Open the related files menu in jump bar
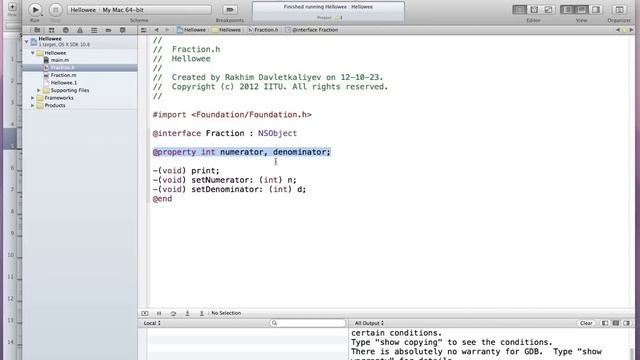 144,30
